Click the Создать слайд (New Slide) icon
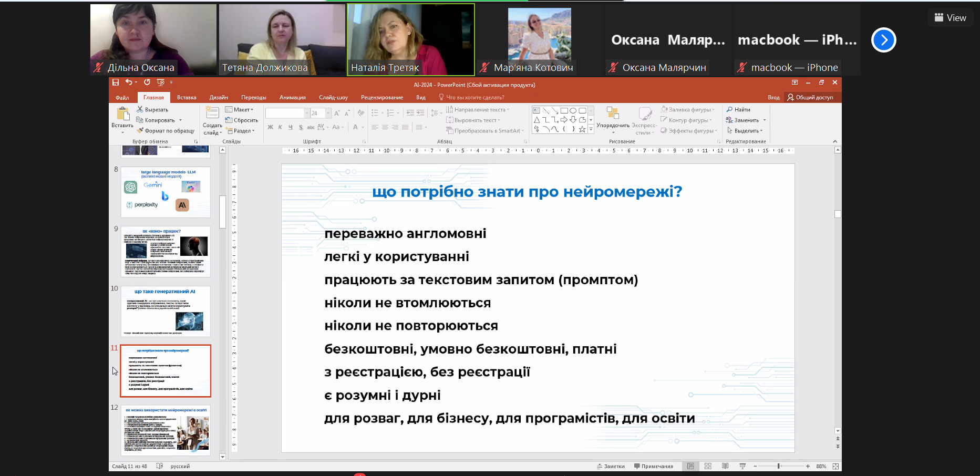Screen dimensions: 980x476 (x=212, y=112)
